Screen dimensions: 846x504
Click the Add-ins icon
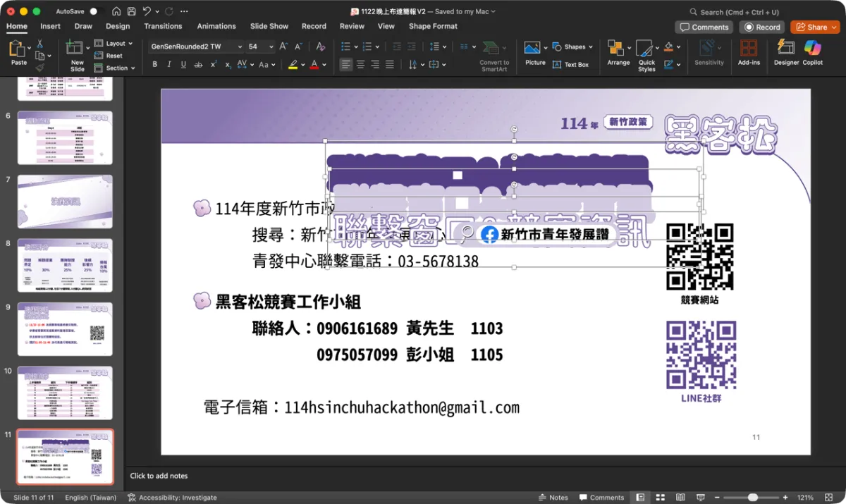(x=749, y=49)
